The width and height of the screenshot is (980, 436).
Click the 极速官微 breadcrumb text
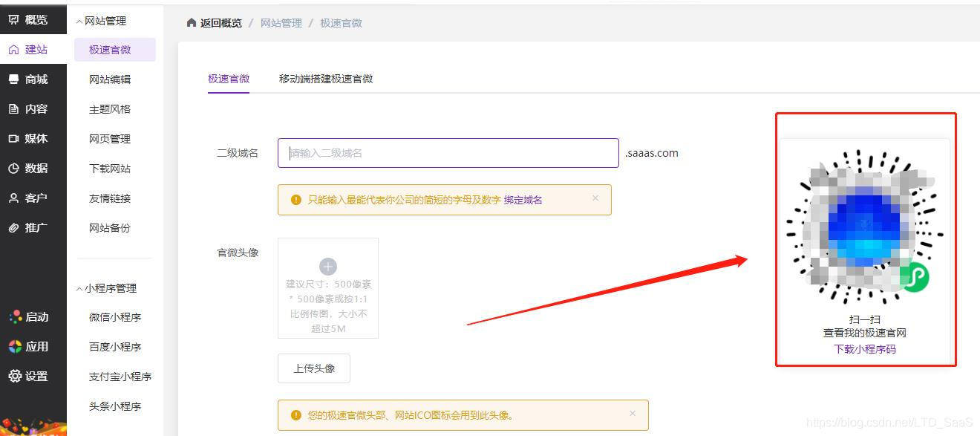click(342, 23)
